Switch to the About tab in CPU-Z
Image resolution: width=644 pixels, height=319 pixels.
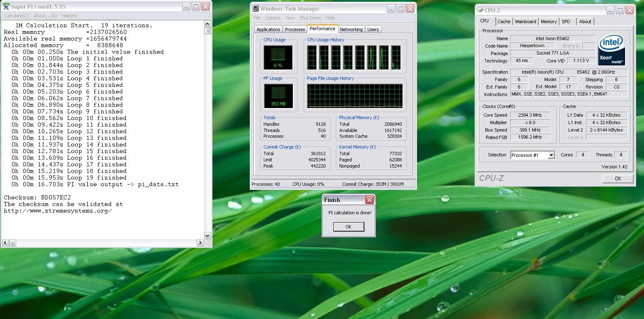coord(585,22)
